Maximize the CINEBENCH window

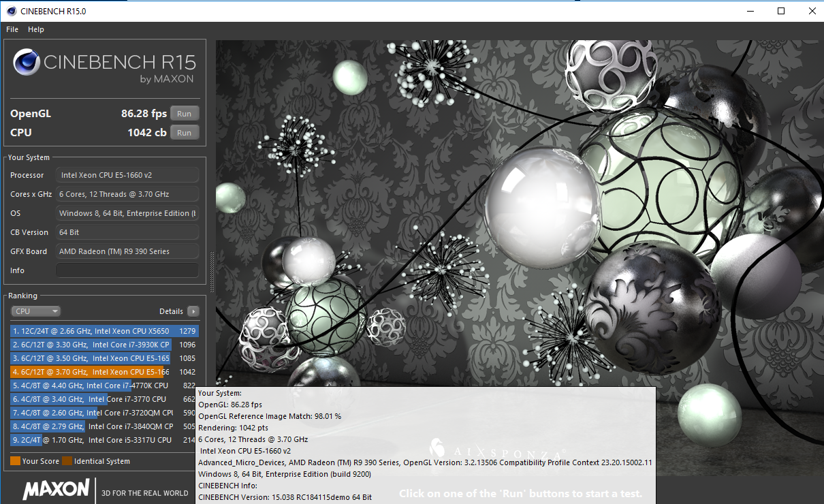(x=781, y=11)
